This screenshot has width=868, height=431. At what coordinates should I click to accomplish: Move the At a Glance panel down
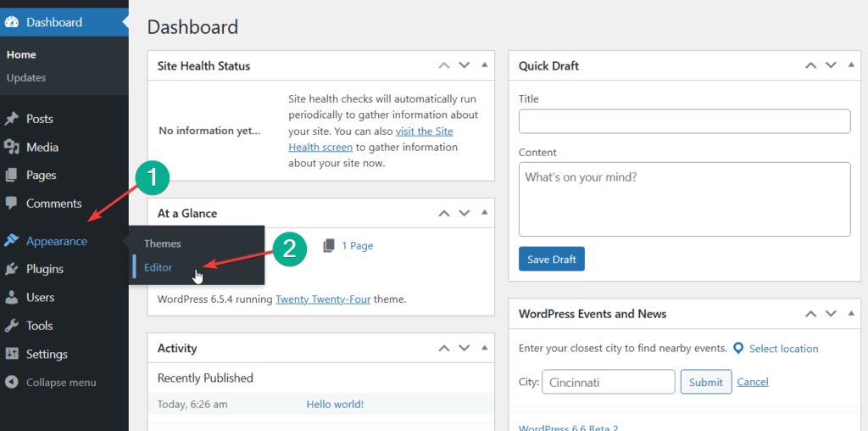click(464, 214)
